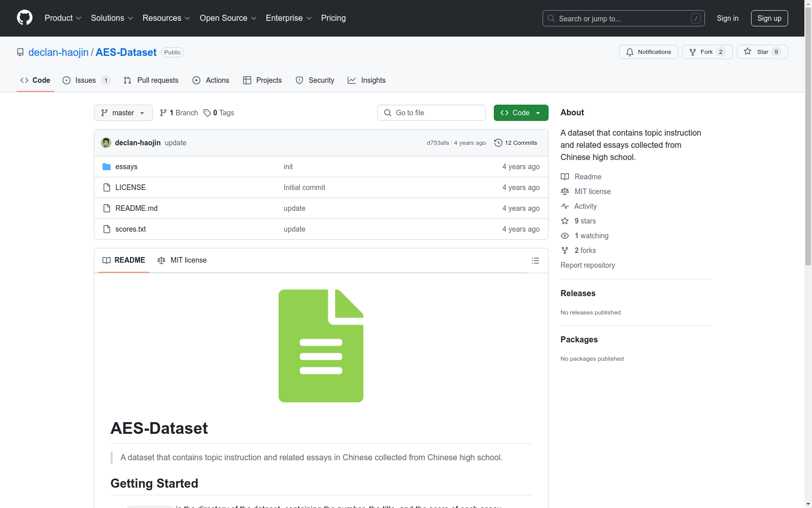This screenshot has width=812, height=508.
Task: Expand the Product menu
Action: pos(63,18)
